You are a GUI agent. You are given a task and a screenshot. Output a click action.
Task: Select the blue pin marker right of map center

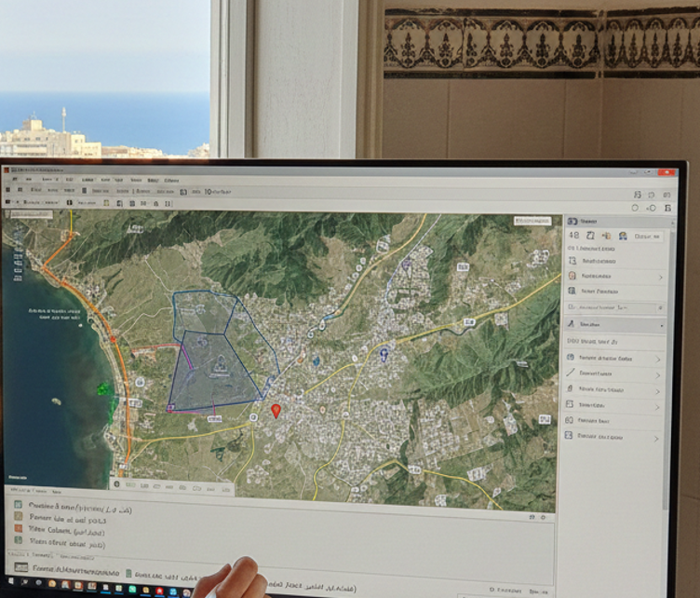pos(384,354)
